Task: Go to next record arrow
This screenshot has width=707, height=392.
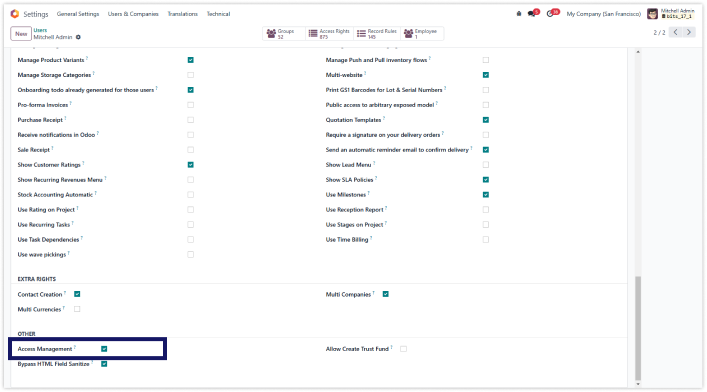Action: [x=689, y=32]
